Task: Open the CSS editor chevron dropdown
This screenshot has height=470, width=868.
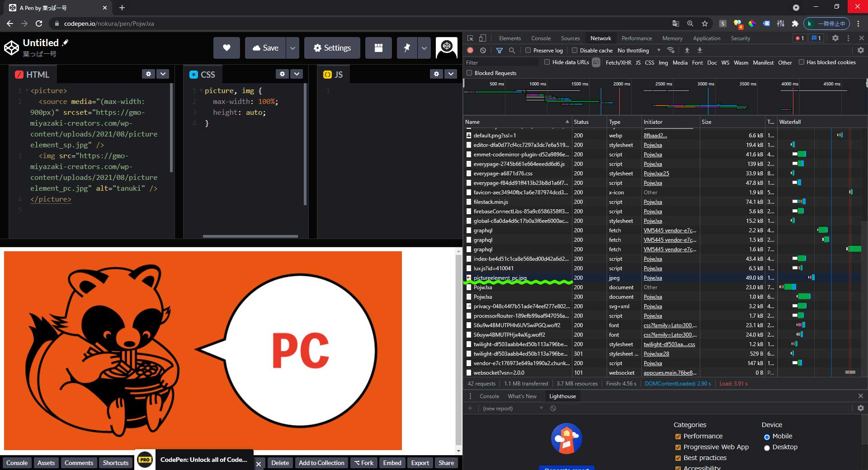Action: coord(297,74)
